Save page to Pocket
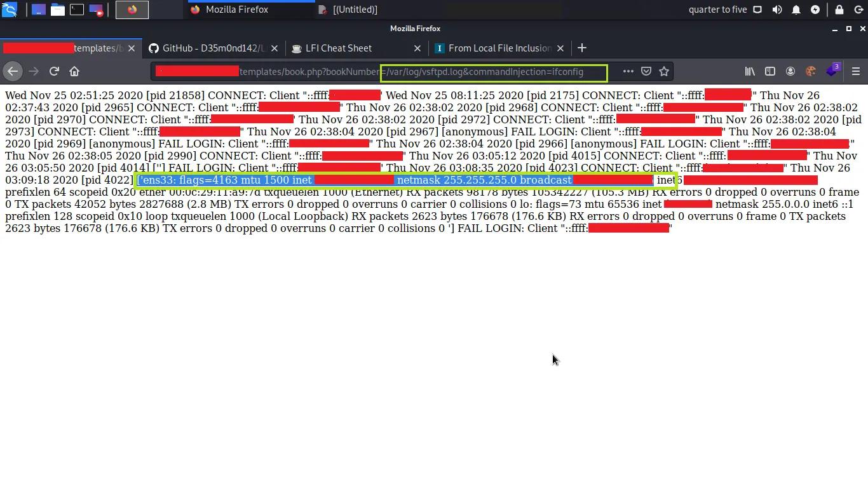The image size is (868, 488). (x=646, y=72)
